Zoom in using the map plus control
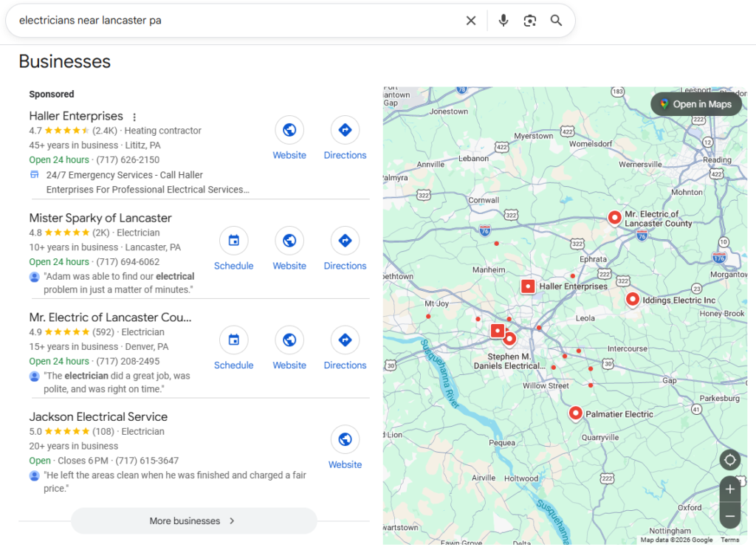 (x=729, y=488)
